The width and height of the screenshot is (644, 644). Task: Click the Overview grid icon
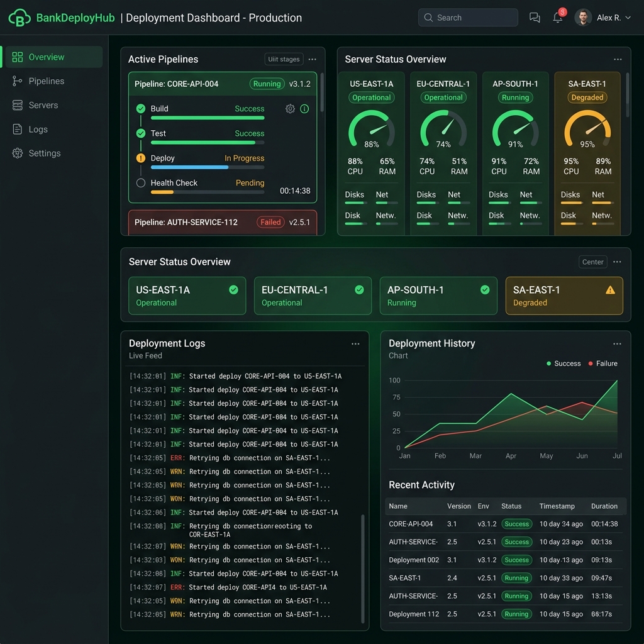pos(17,57)
